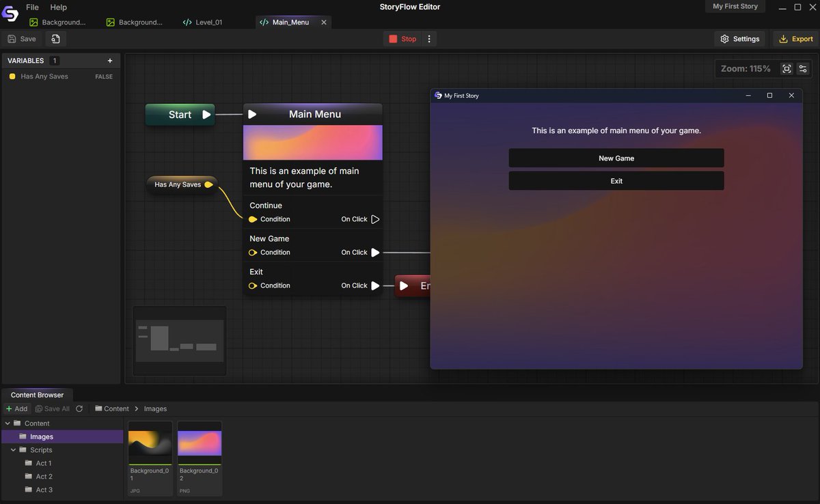Select the Main_Menu tab
This screenshot has height=504, width=820.
coord(290,22)
